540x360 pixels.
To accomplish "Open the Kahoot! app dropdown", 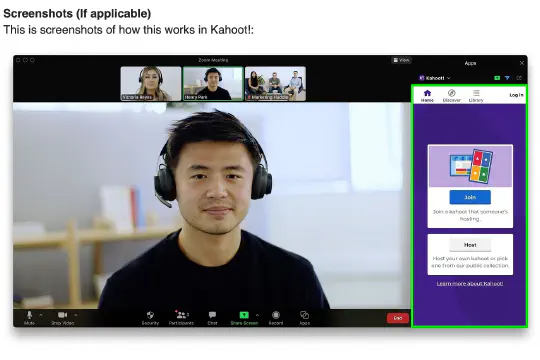I will coord(435,78).
